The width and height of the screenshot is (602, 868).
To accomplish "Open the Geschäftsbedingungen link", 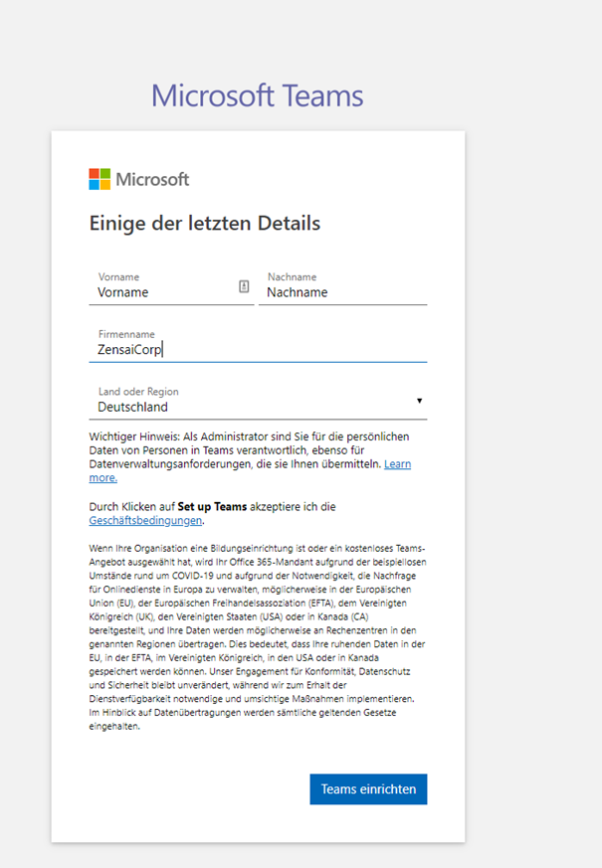I will [145, 520].
